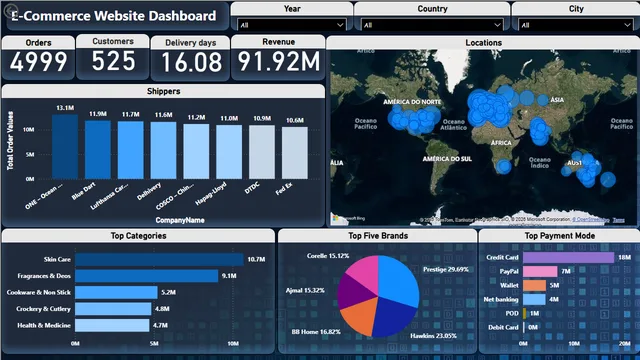Open the Country filter dropdown
The height and width of the screenshot is (360, 640).
(432, 25)
